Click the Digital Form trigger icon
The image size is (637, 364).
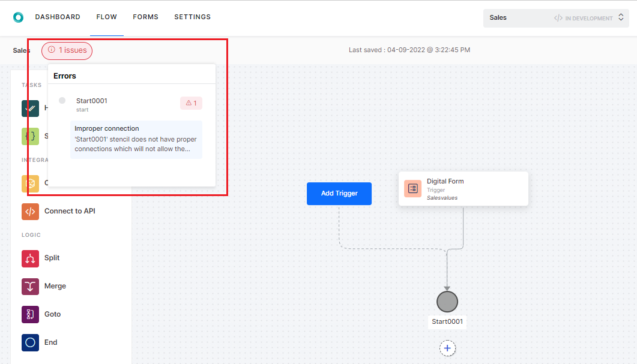(412, 188)
